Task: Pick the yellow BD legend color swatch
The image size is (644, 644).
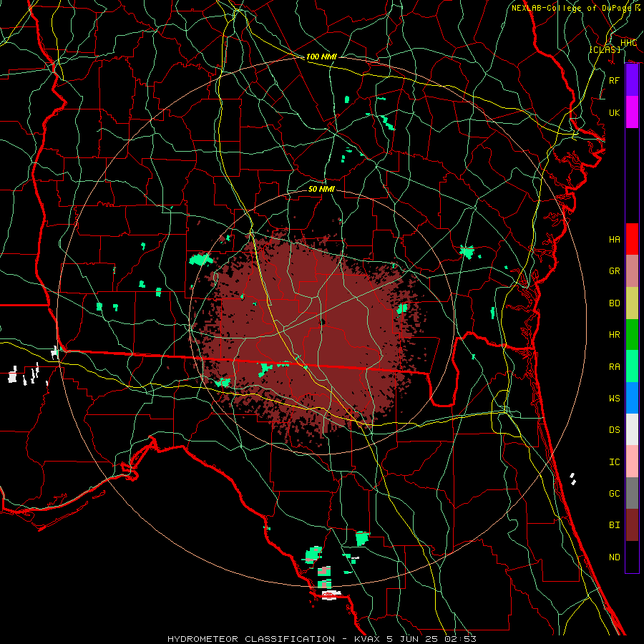Action: [x=632, y=303]
